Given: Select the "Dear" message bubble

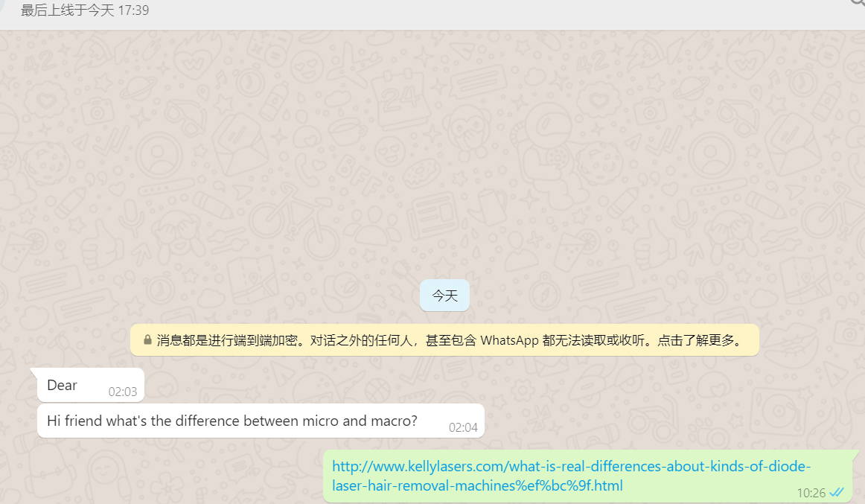Looking at the screenshot, I should click(91, 385).
